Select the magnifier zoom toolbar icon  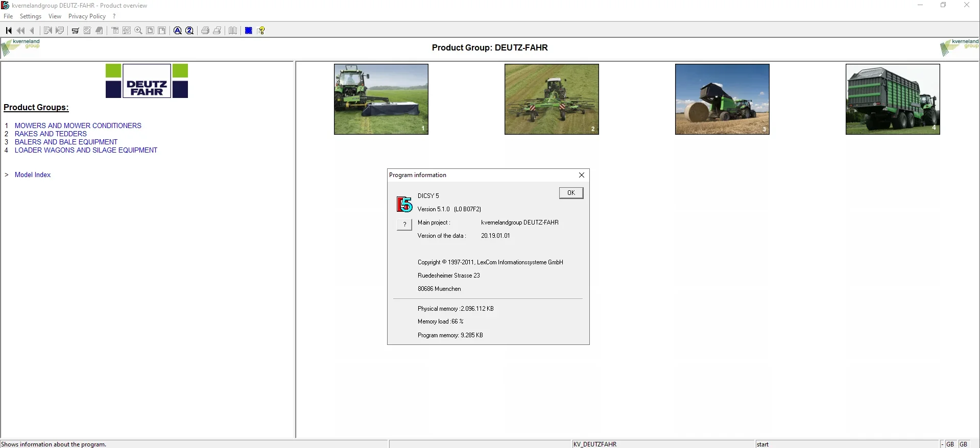click(138, 31)
